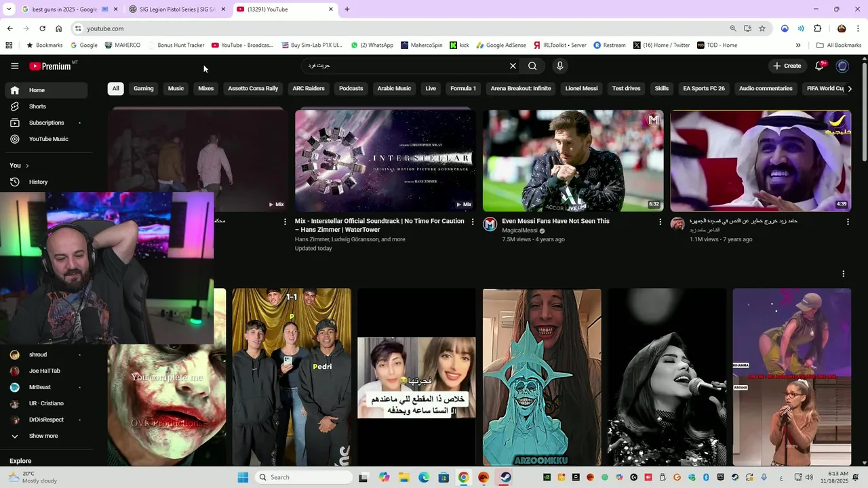Open the account avatar menu
Image resolution: width=868 pixels, height=488 pixels.
click(842, 66)
